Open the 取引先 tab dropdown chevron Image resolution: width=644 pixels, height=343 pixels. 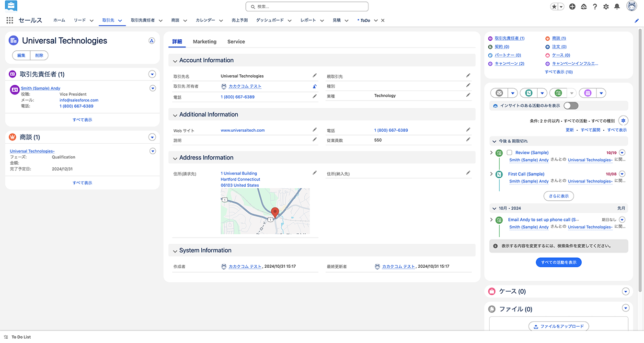pyautogui.click(x=120, y=21)
